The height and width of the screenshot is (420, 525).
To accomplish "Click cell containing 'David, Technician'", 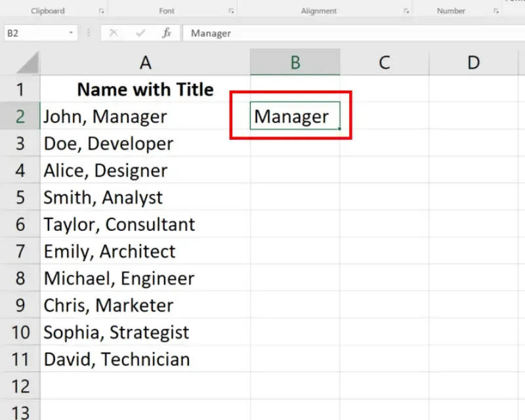I will pyautogui.click(x=117, y=359).
